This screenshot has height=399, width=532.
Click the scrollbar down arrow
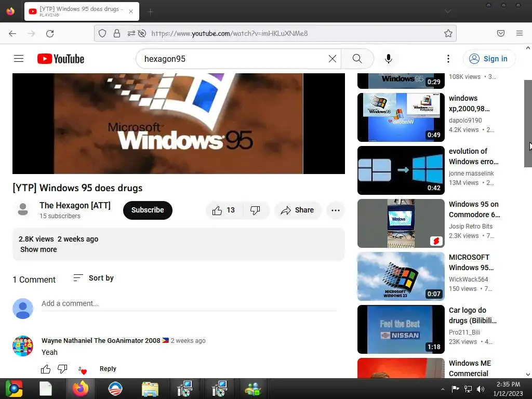point(528,374)
